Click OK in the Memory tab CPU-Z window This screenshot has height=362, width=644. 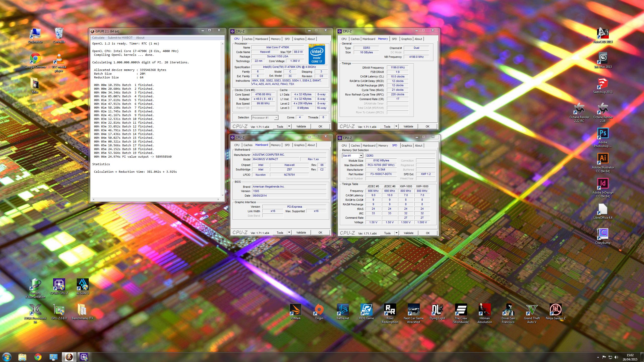(427, 126)
